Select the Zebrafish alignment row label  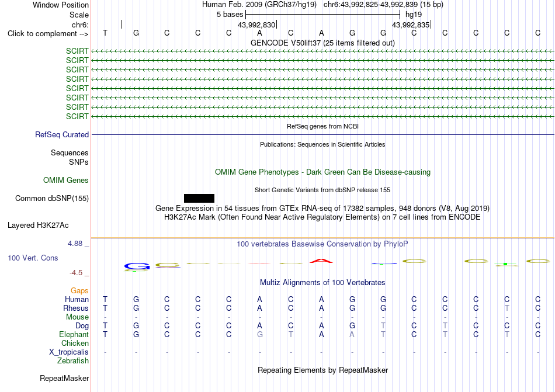pyautogui.click(x=73, y=361)
